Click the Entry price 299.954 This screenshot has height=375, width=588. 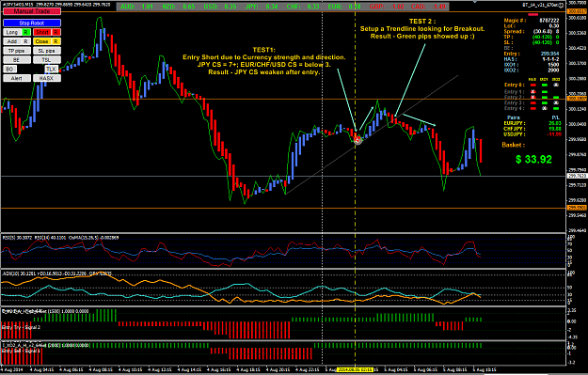[x=549, y=54]
